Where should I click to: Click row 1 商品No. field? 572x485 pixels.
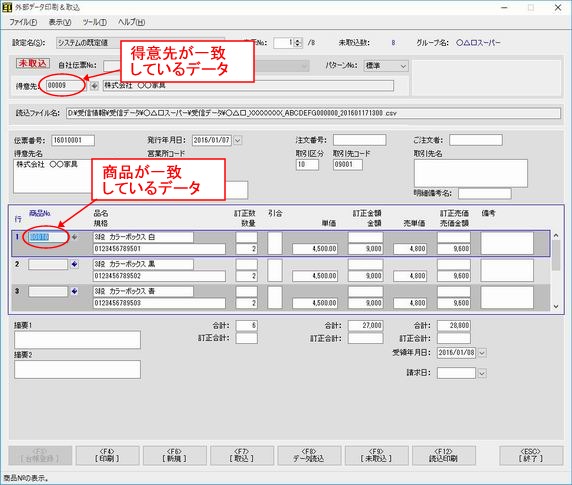tap(48, 237)
